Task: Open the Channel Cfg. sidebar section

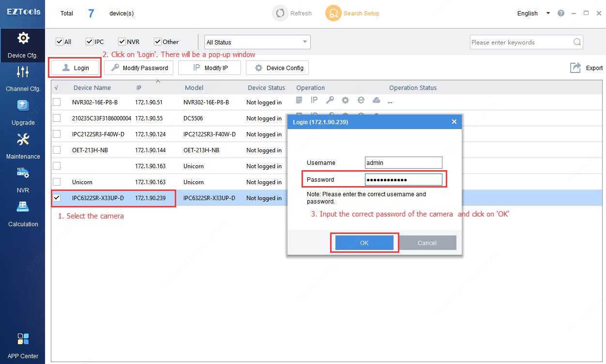Action: 23,79
